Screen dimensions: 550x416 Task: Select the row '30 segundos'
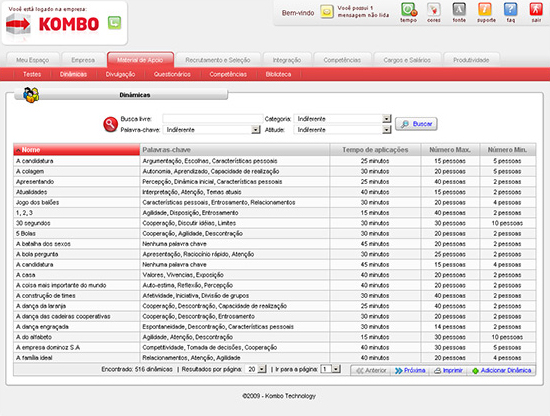pos(275,223)
